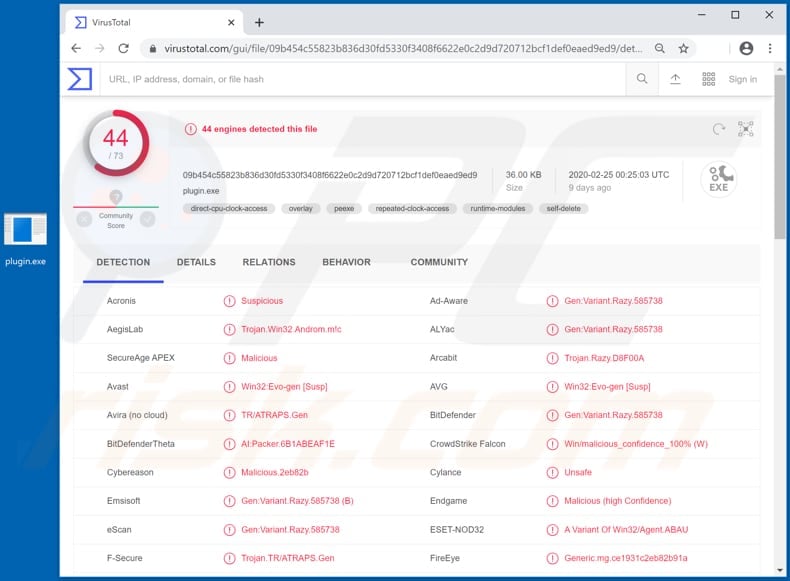The image size is (790, 581).
Task: Click the scrollbar down arrow
Action: click(779, 570)
